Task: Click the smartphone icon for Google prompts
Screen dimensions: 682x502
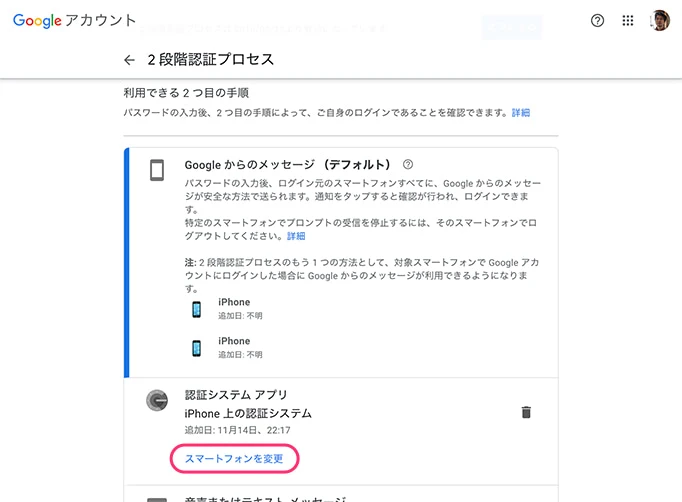Action: (x=156, y=169)
